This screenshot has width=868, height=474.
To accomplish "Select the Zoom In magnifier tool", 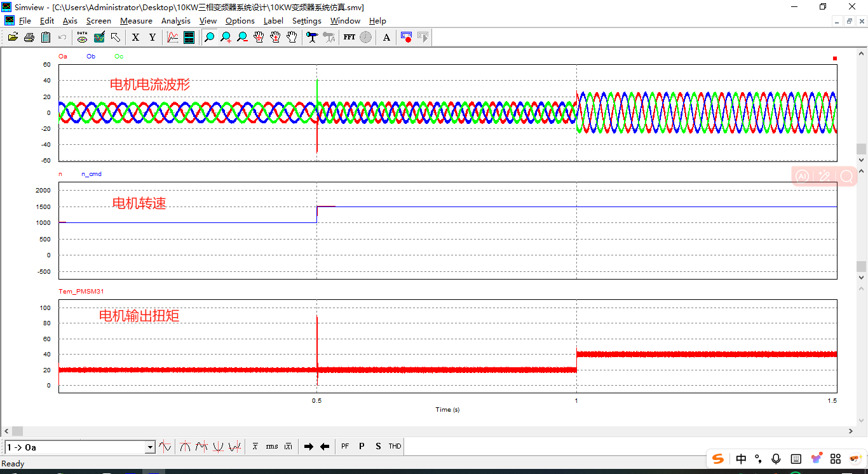I will click(x=226, y=37).
